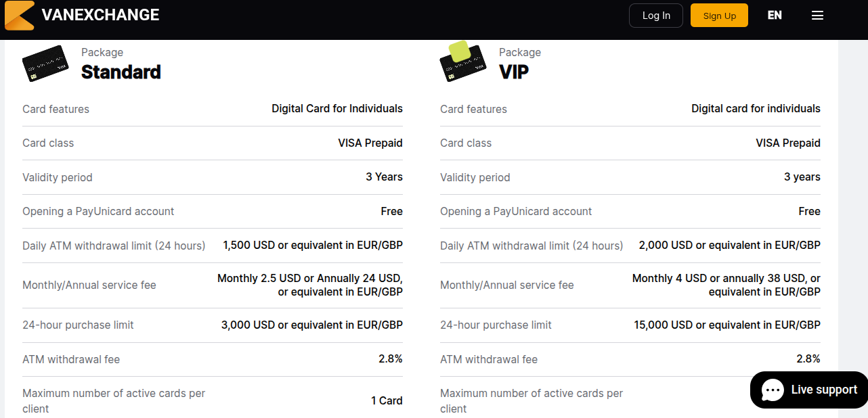The image size is (868, 418).
Task: Click VIP's 2,000 USD ATM withdrawal limit
Action: click(729, 245)
